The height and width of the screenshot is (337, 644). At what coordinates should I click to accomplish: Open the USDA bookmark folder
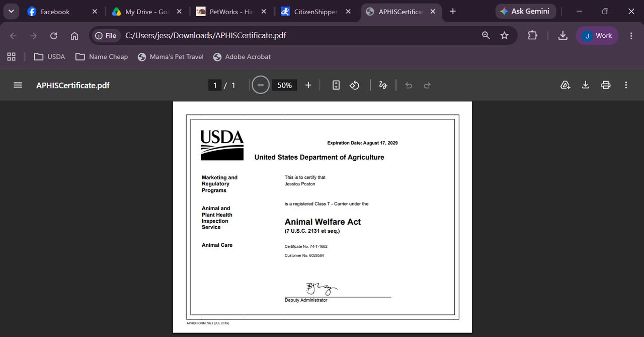pos(49,57)
